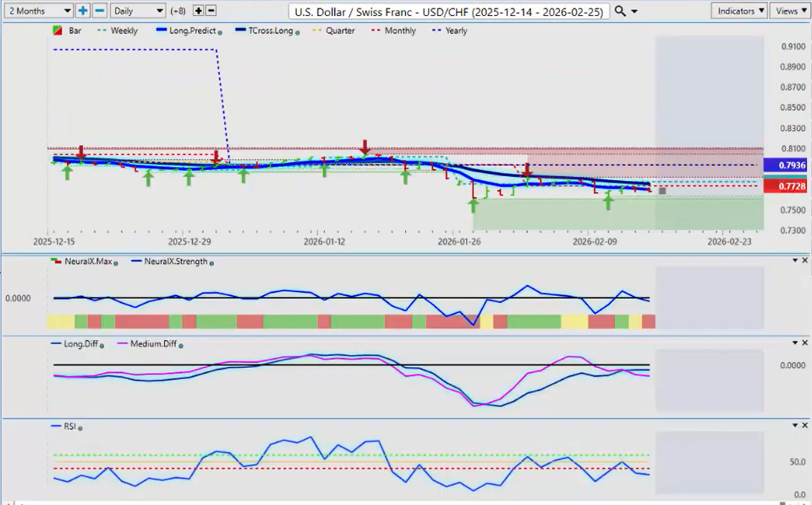Open the 2 Months range dropdown
The width and height of the screenshot is (812, 505).
[38, 11]
